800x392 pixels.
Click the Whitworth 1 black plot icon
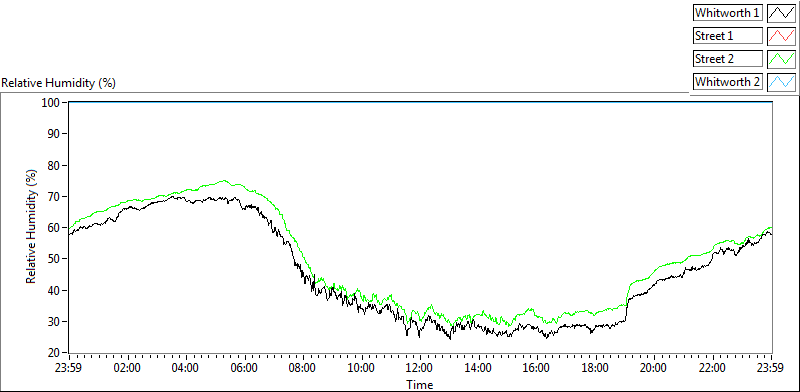tap(781, 13)
